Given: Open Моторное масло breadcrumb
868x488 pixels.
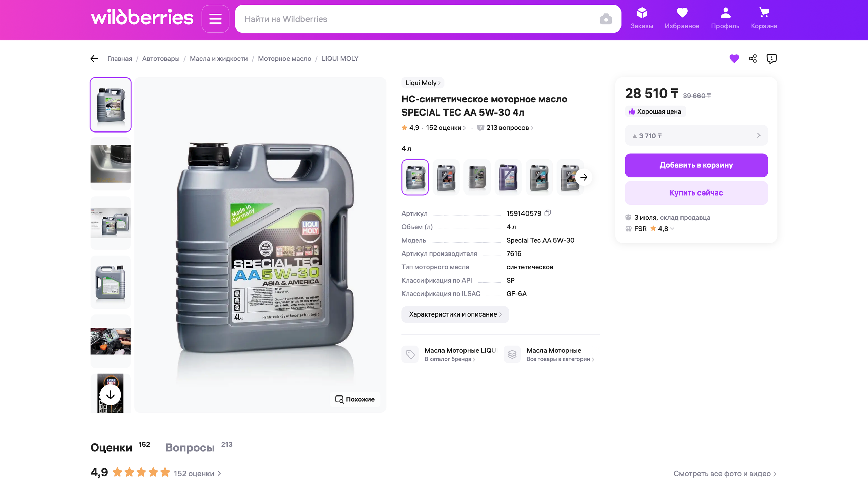Looking at the screenshot, I should (x=284, y=59).
